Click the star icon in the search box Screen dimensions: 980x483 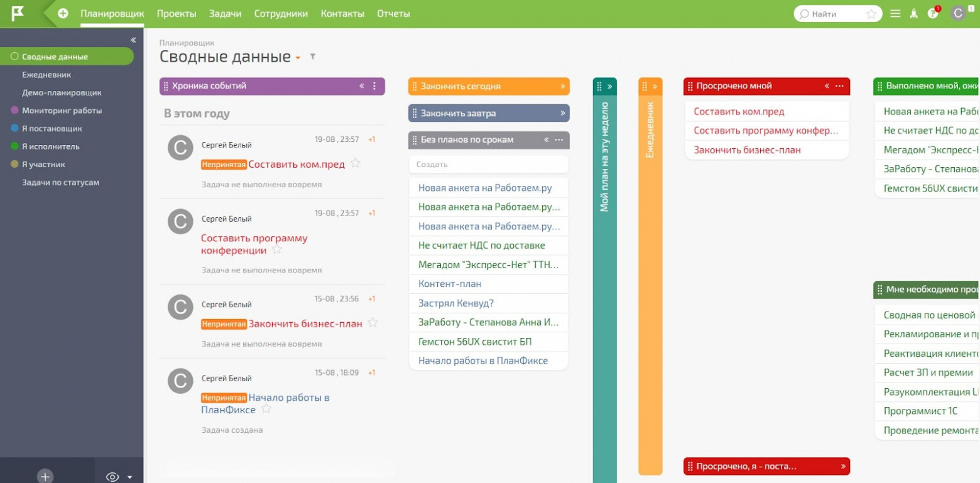pyautogui.click(x=871, y=14)
